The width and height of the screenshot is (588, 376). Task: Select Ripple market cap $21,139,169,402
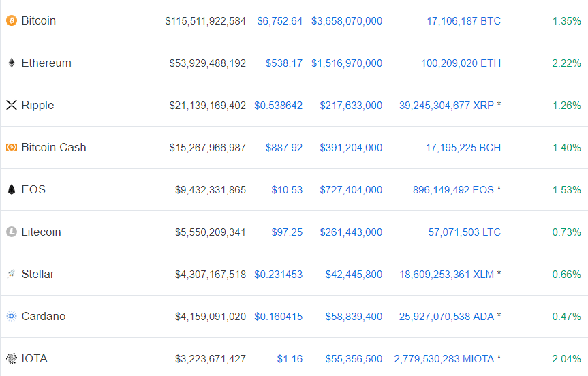click(x=208, y=106)
